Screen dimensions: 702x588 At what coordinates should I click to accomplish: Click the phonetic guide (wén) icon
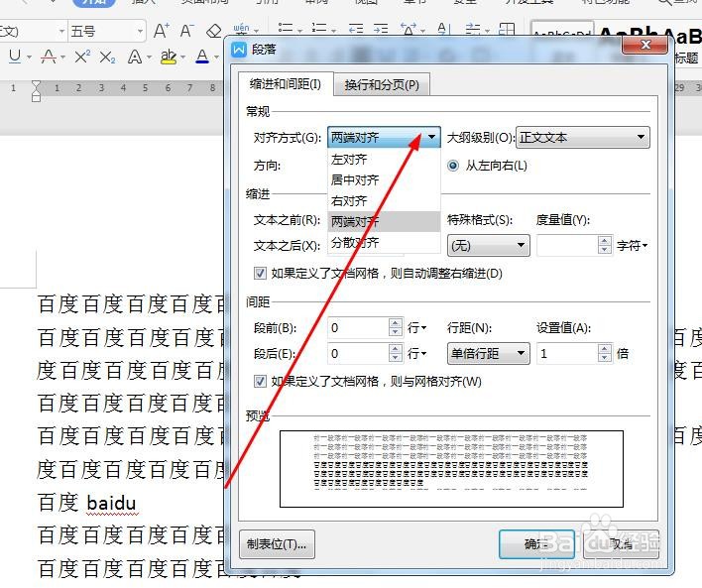tap(241, 29)
